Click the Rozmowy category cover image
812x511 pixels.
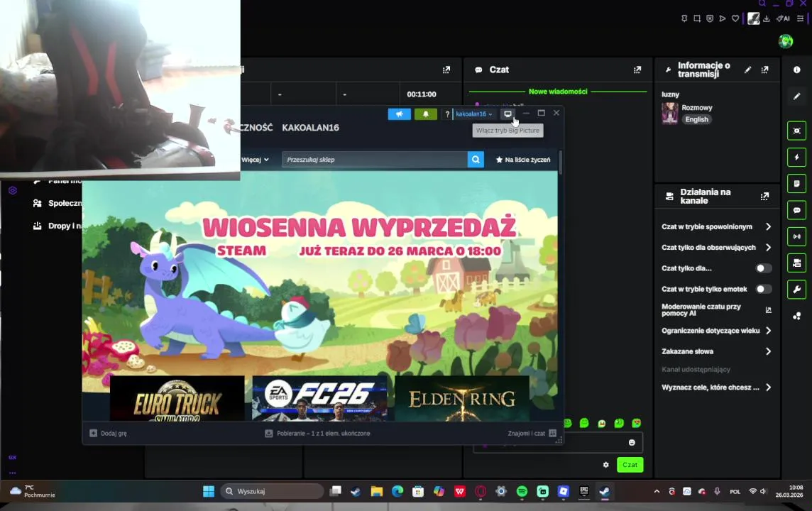[x=669, y=114]
